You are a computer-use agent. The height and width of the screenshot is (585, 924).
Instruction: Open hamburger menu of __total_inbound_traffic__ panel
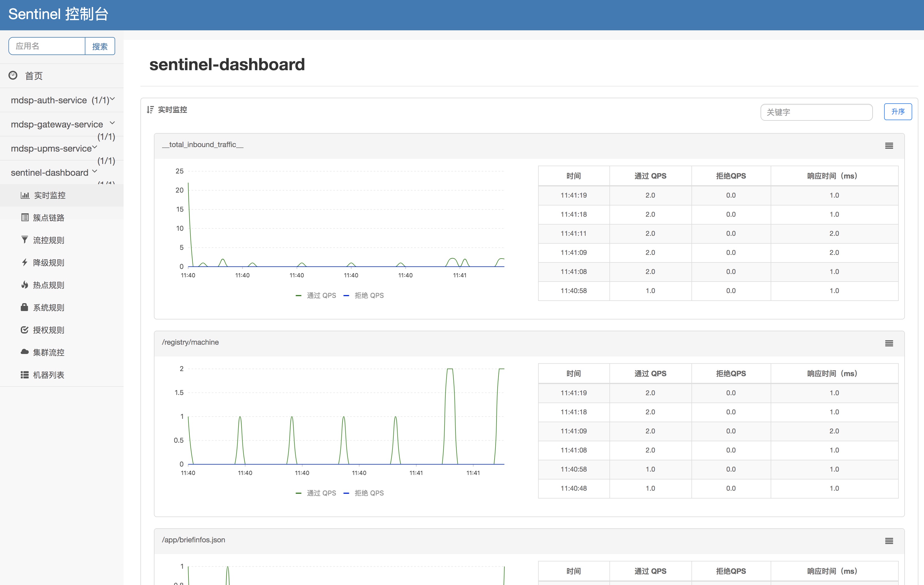click(x=889, y=146)
